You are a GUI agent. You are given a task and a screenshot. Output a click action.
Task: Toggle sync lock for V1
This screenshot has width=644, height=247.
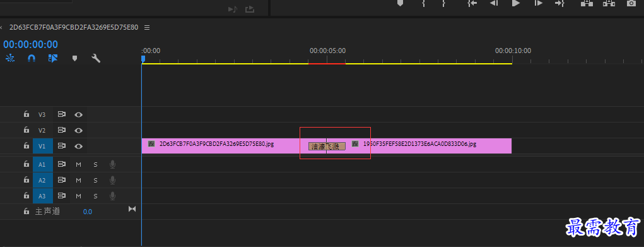click(x=62, y=146)
